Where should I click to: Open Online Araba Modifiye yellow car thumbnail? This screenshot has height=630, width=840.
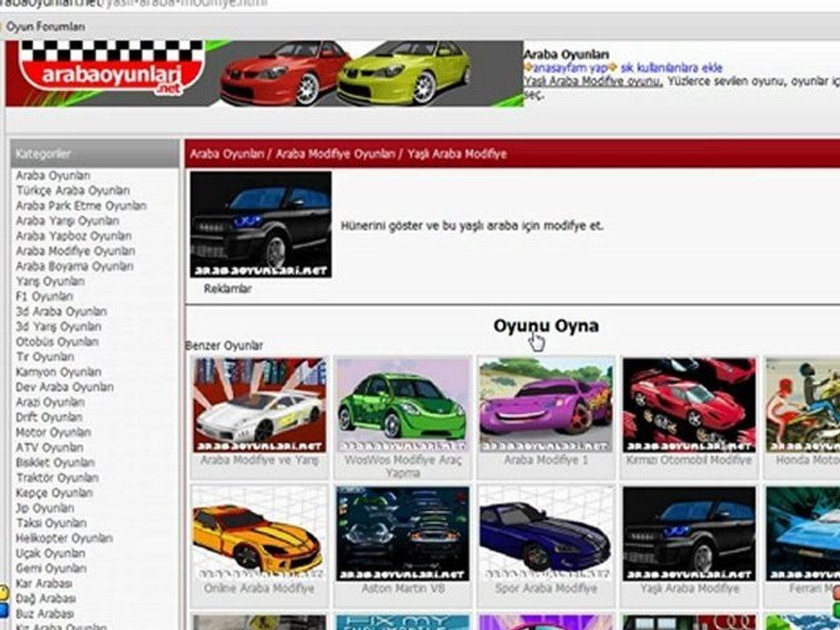click(260, 534)
